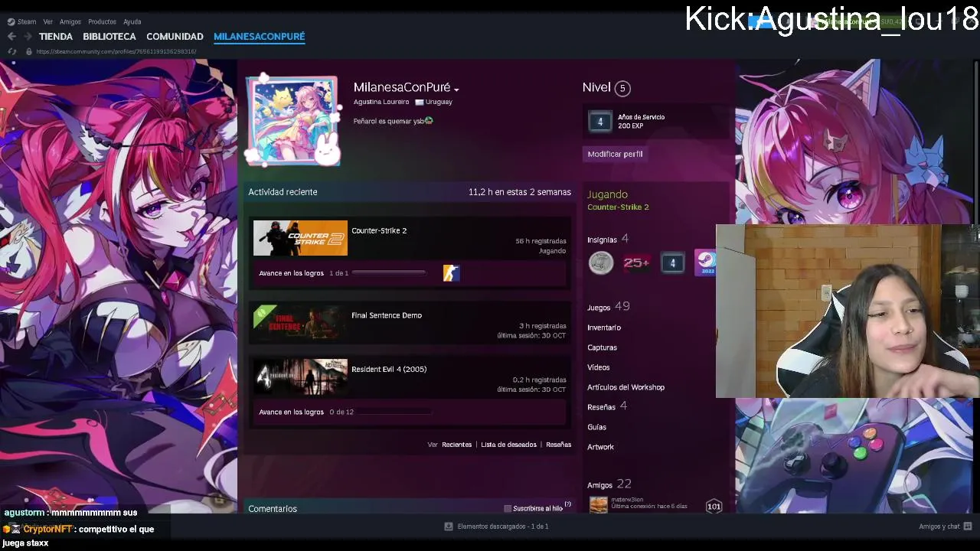Open the Steam menu

[x=27, y=21]
